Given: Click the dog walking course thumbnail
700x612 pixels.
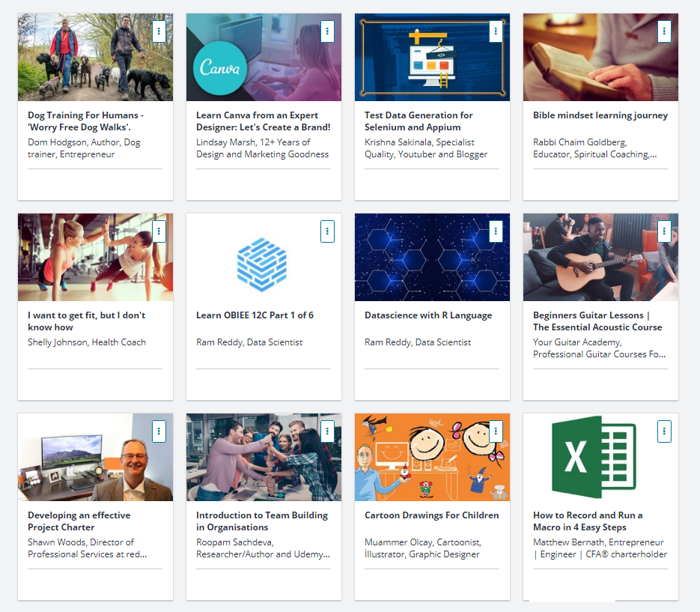Looking at the screenshot, I should pos(95,57).
